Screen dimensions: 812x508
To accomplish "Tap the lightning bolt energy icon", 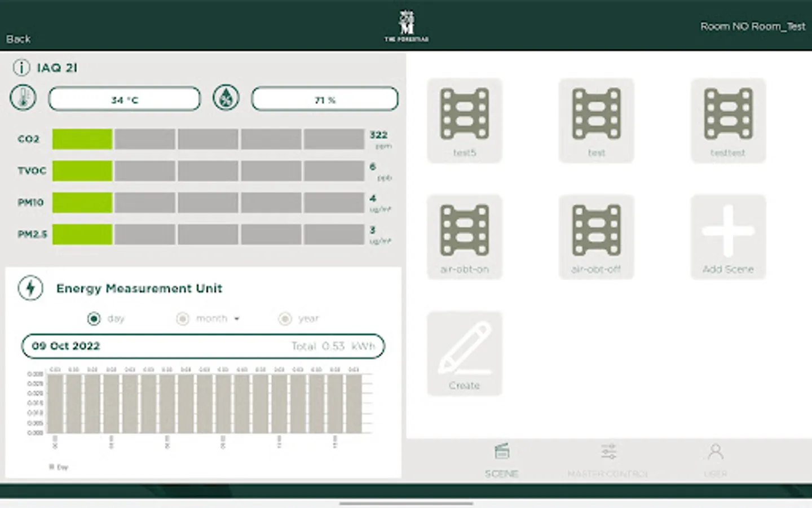I will pyautogui.click(x=30, y=288).
